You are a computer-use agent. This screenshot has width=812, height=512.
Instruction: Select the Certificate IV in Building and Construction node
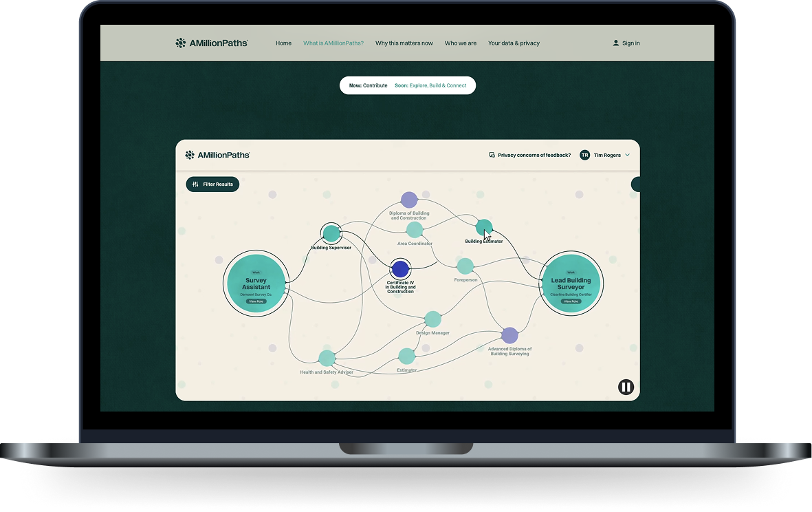pos(400,269)
